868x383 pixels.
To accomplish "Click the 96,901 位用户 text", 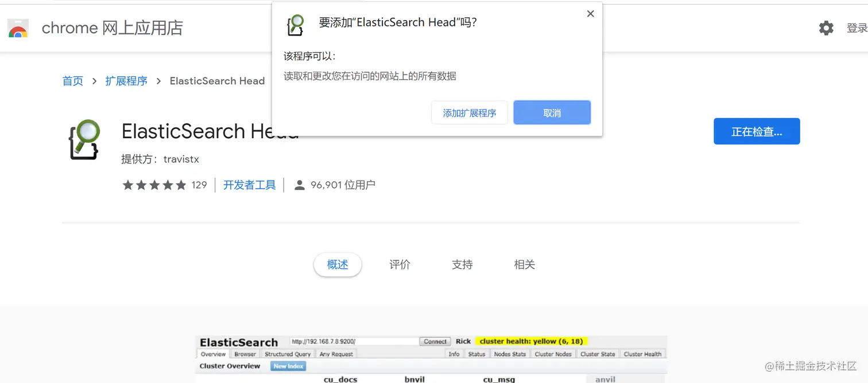I will [x=343, y=185].
